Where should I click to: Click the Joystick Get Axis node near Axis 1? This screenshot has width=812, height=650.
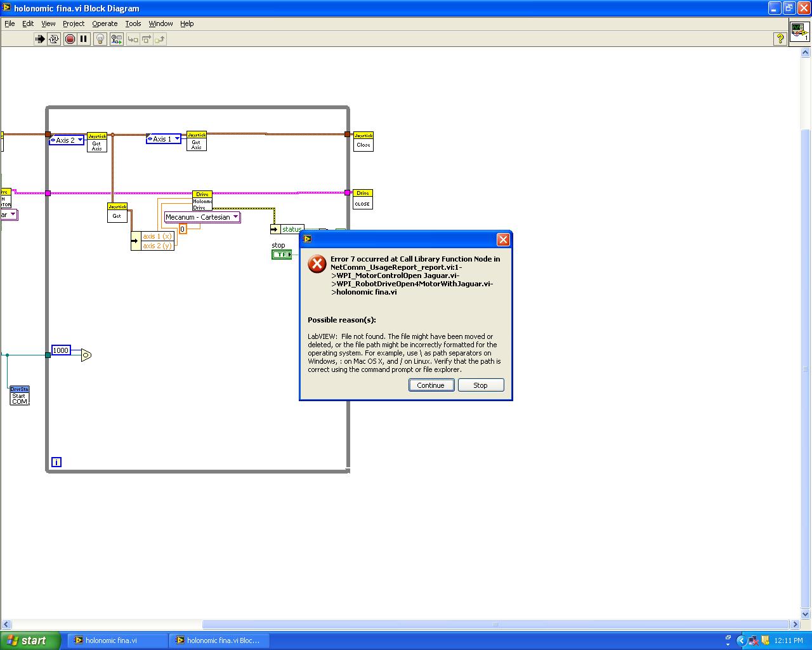(x=196, y=140)
